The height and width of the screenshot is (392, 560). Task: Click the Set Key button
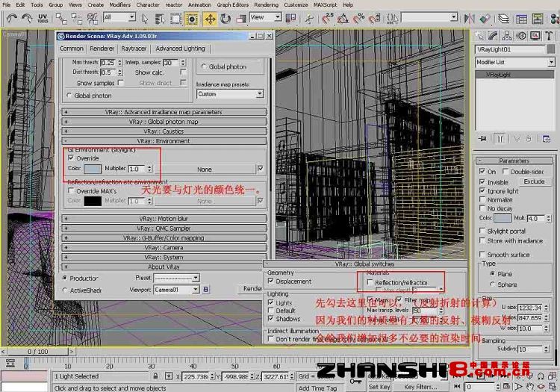379,387
